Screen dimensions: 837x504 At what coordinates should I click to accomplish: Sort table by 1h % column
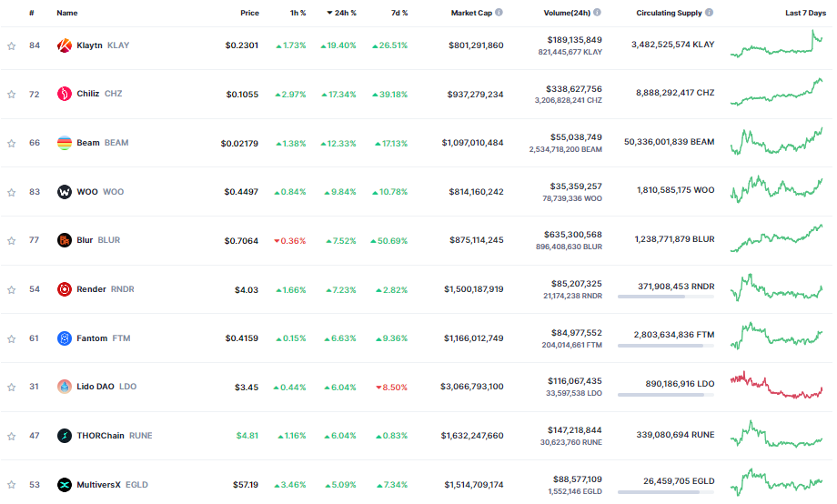(297, 13)
